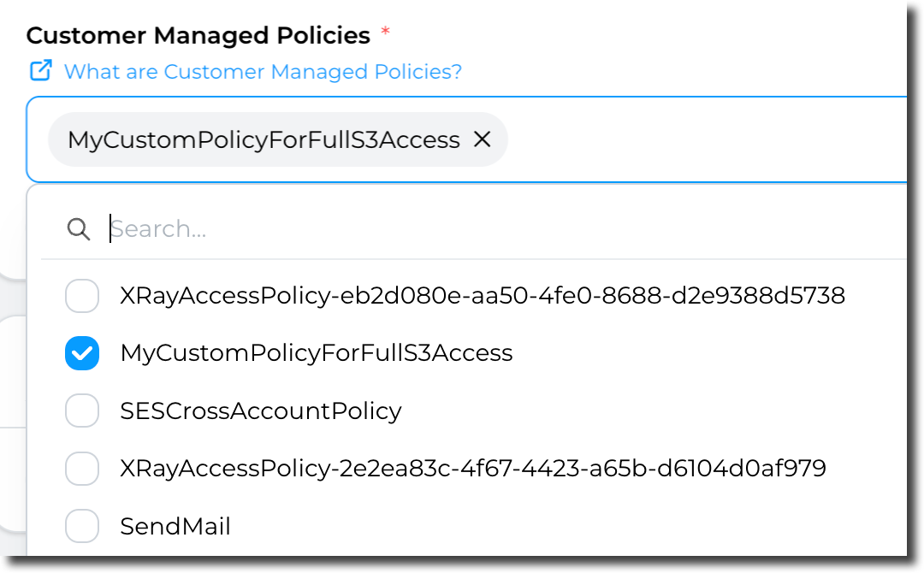
Task: Choose the SESCrossAccountPolicy option text
Action: tap(261, 411)
